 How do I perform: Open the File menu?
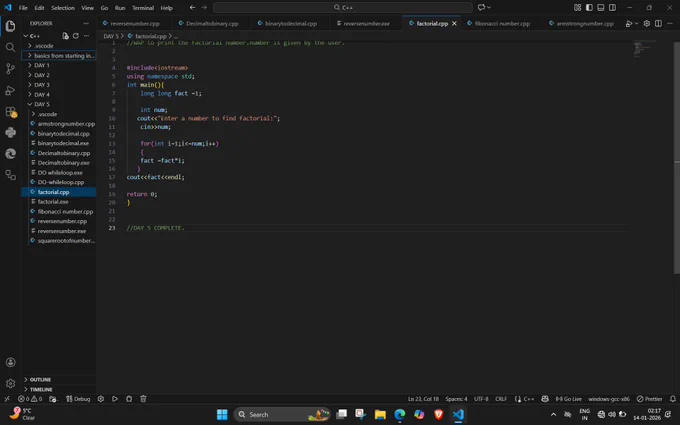23,8
